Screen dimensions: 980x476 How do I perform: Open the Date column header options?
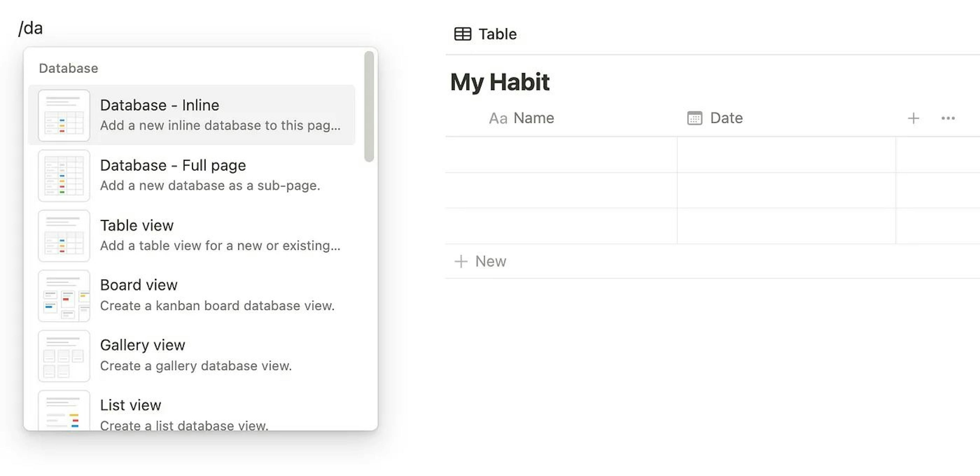[726, 118]
